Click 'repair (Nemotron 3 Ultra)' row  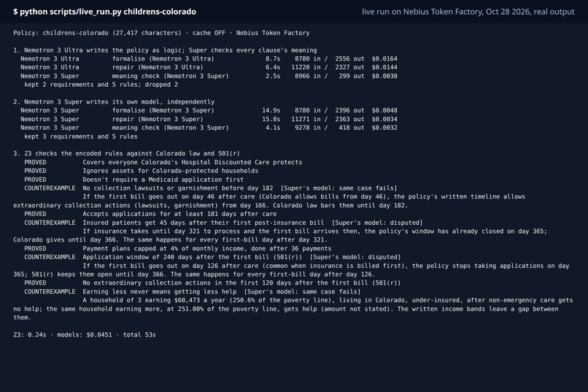coord(209,67)
